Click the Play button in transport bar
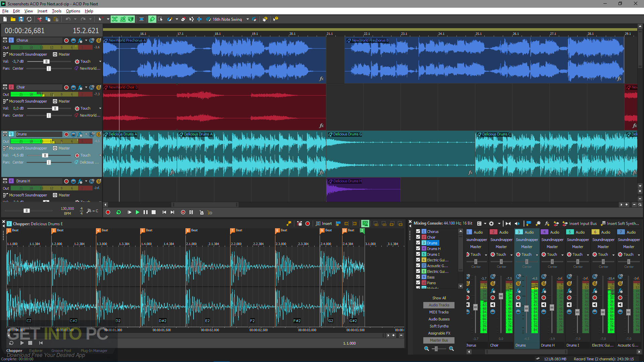The image size is (644, 362). pyautogui.click(x=137, y=213)
